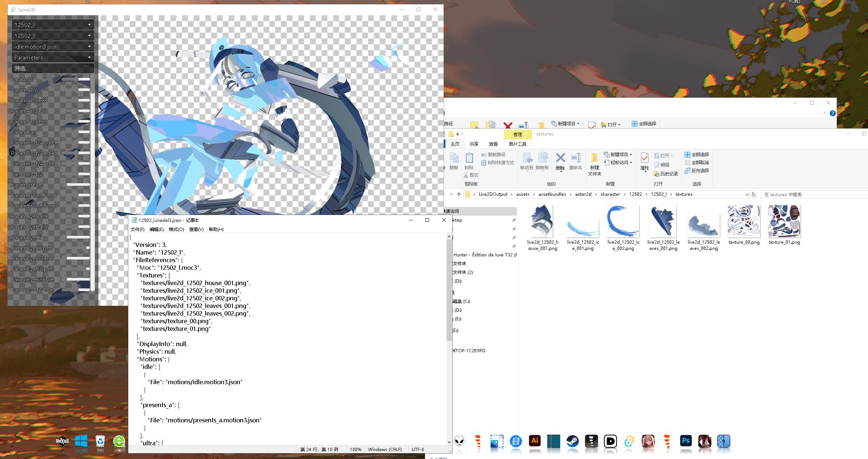Click Invert Selection (反向选择) in ribbon
The width and height of the screenshot is (868, 459).
(697, 171)
